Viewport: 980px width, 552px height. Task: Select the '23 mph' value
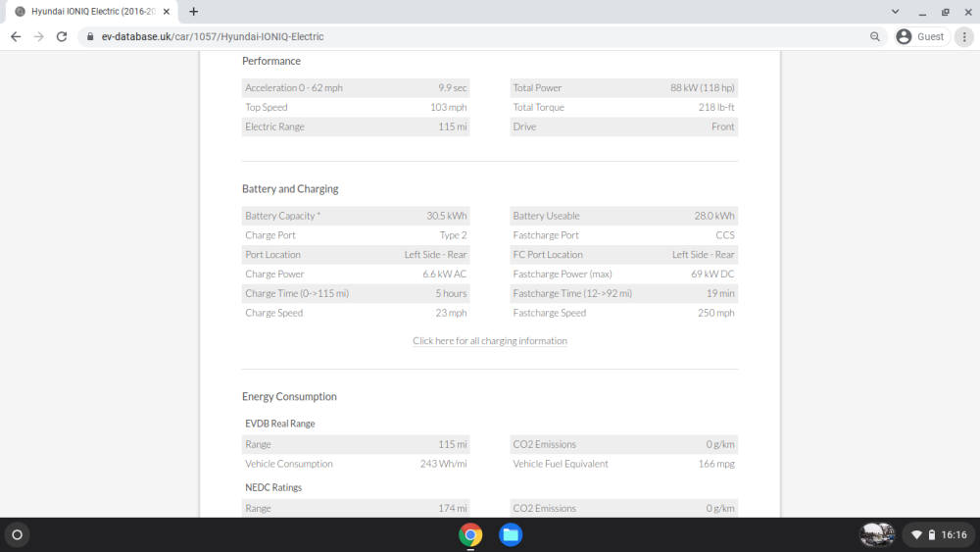click(451, 313)
